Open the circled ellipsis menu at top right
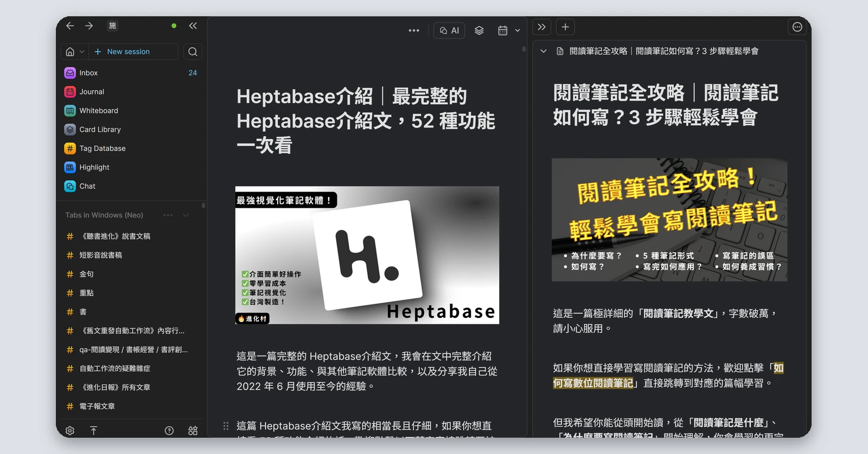This screenshot has width=868, height=454. (797, 27)
